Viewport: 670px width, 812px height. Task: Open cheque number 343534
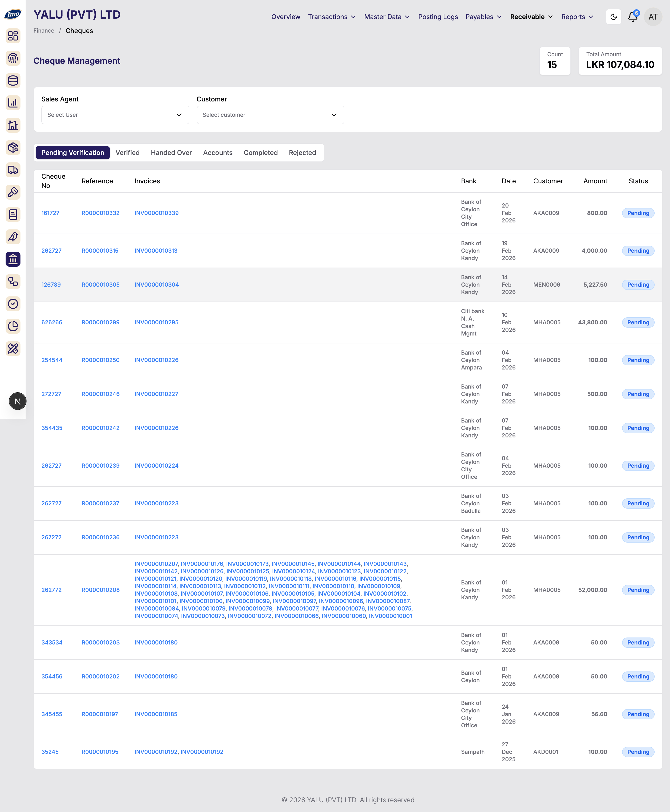click(52, 643)
